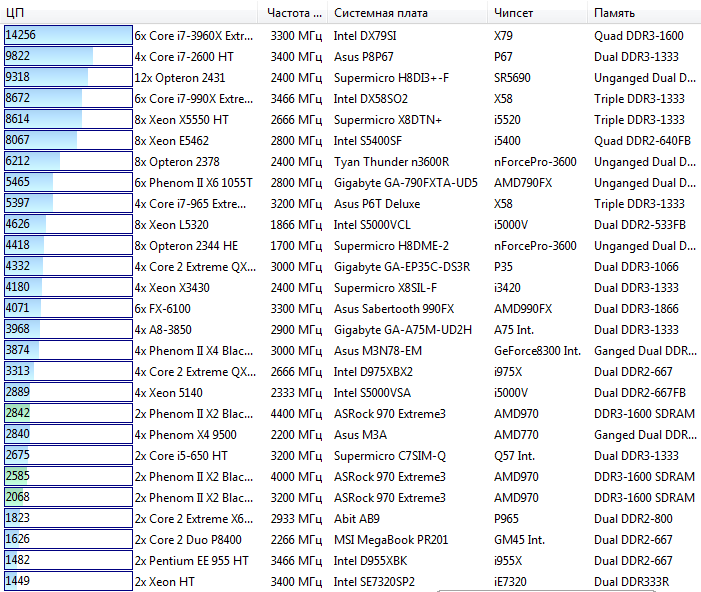Click Dual DDR333R memory cell
701x592 pixels.
631,582
